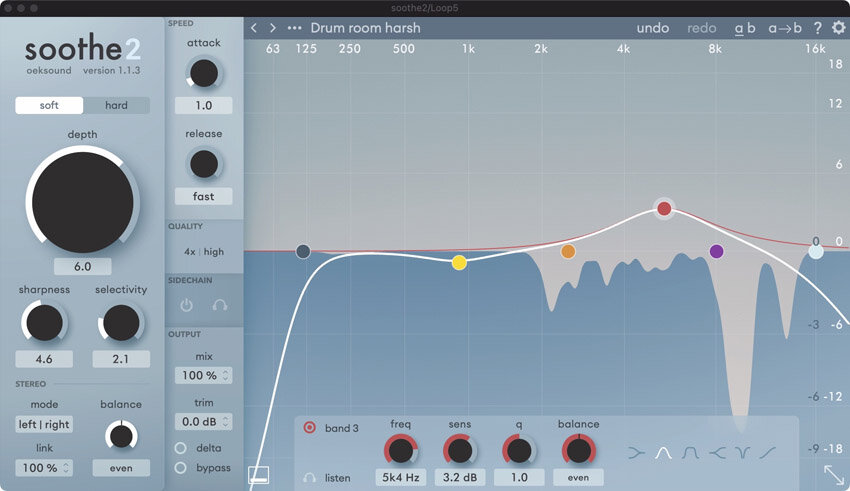Click the band listen headphones icon

coord(310,478)
